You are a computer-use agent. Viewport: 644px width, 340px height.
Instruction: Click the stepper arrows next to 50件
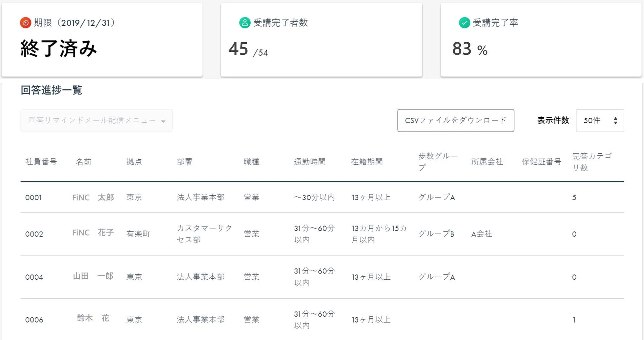click(x=616, y=121)
